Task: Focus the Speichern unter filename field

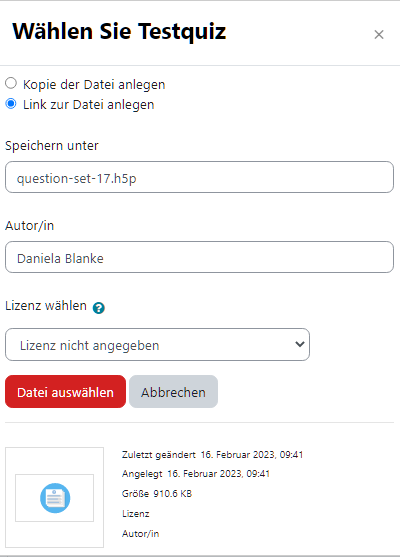Action: [199, 177]
